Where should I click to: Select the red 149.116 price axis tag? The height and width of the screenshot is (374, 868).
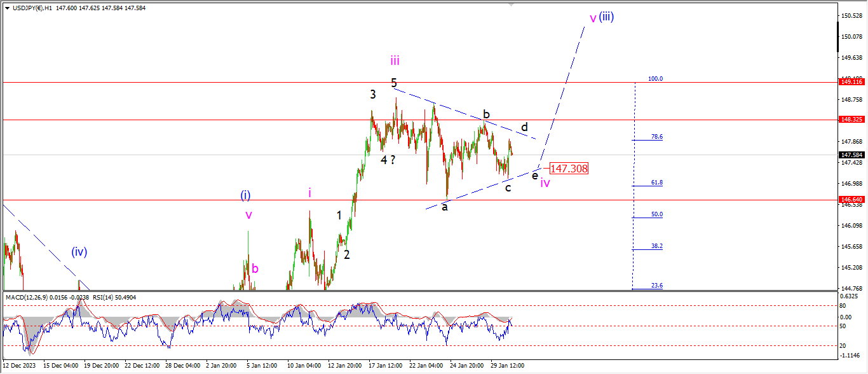[852, 82]
